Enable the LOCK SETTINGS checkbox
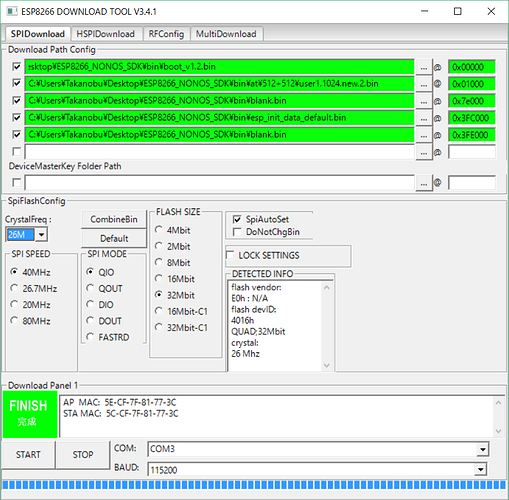 pos(230,255)
